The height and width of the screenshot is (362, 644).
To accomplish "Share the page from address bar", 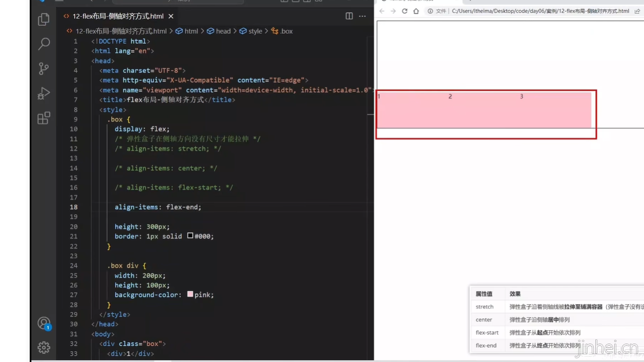I will (637, 11).
